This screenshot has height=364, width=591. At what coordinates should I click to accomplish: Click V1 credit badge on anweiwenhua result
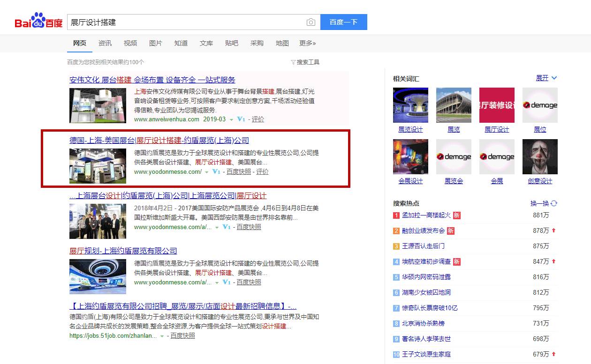point(242,119)
